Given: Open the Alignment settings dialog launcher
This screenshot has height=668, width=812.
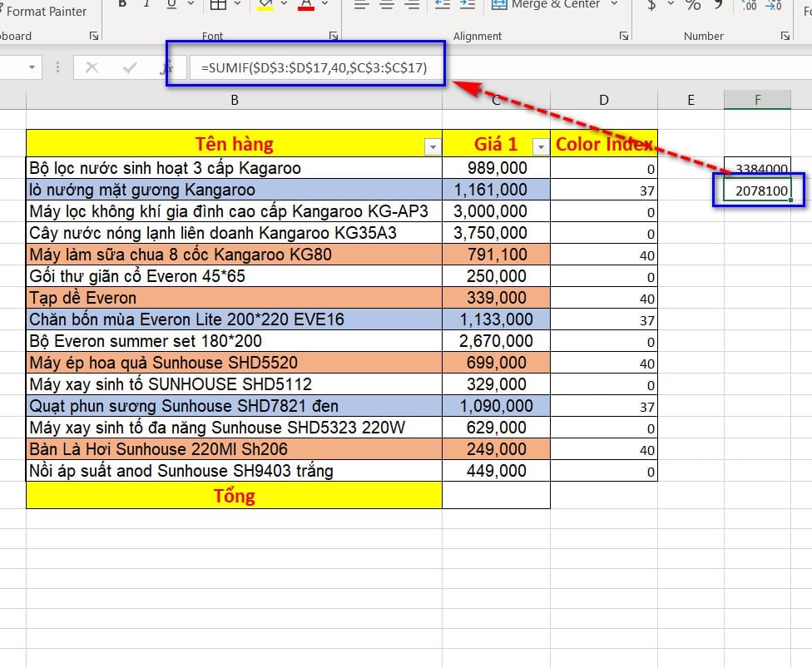Looking at the screenshot, I should click(x=625, y=36).
